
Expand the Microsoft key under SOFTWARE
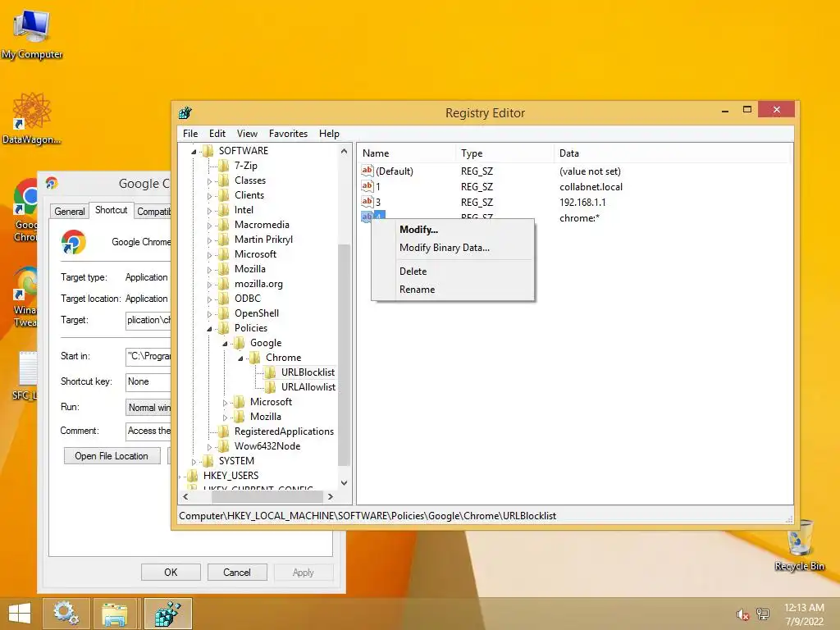[x=209, y=255]
